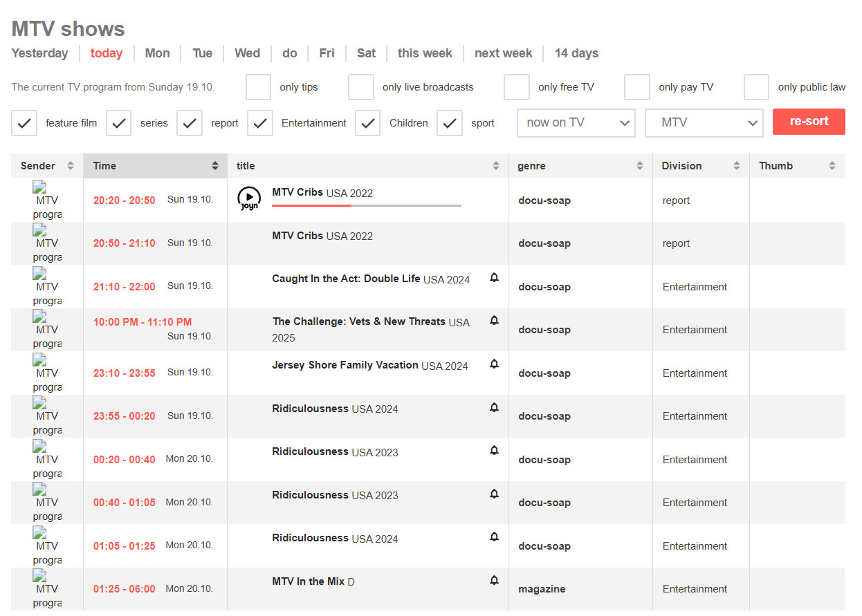
Task: Open the now on TV dropdown
Action: pos(576,122)
